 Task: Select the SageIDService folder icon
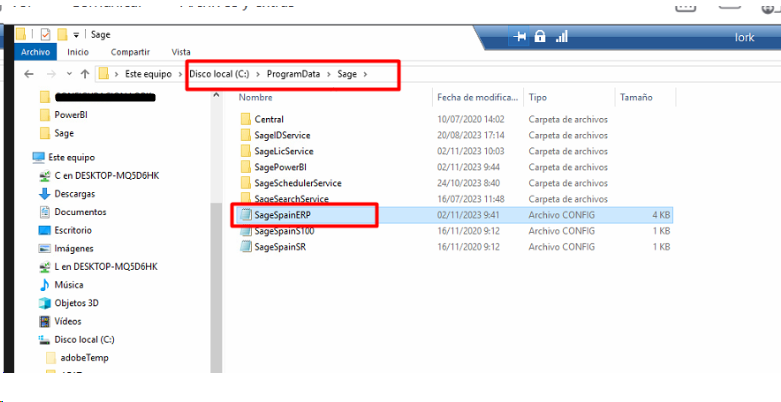click(x=245, y=135)
